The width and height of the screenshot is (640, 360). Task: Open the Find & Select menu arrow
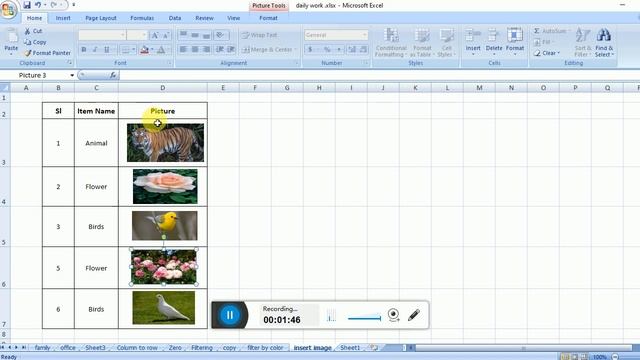click(612, 54)
